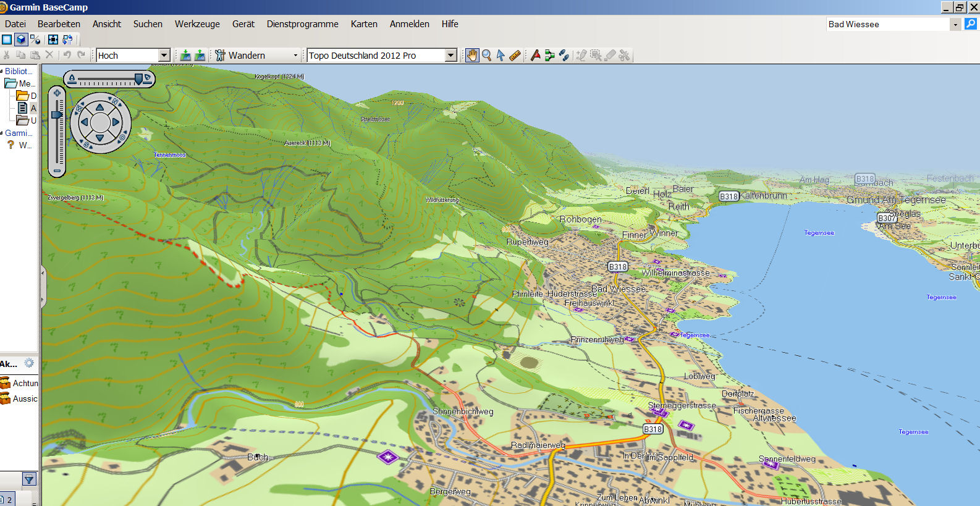Select the yellow D folder in tree
This screenshot has height=506, width=980.
27,96
